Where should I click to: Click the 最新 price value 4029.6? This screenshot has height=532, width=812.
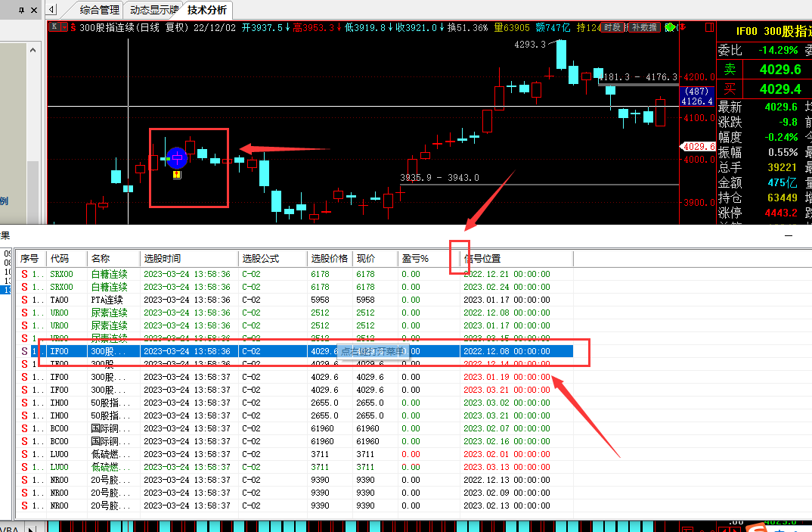click(781, 107)
